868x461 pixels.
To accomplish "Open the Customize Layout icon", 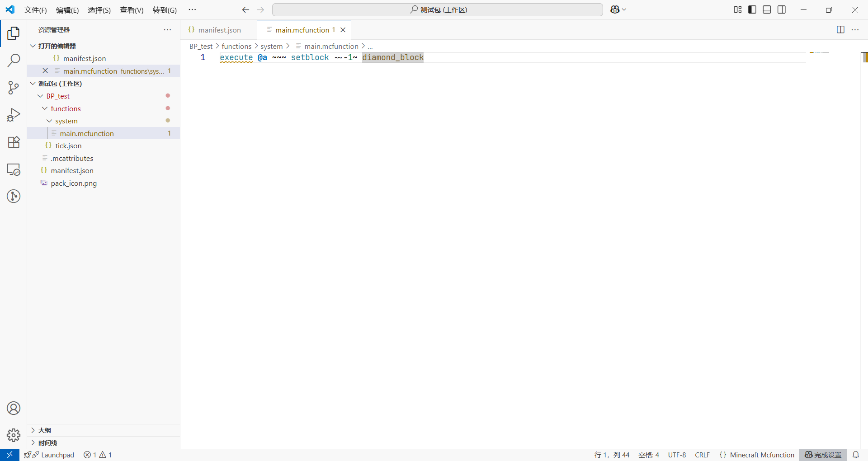I will pos(738,9).
